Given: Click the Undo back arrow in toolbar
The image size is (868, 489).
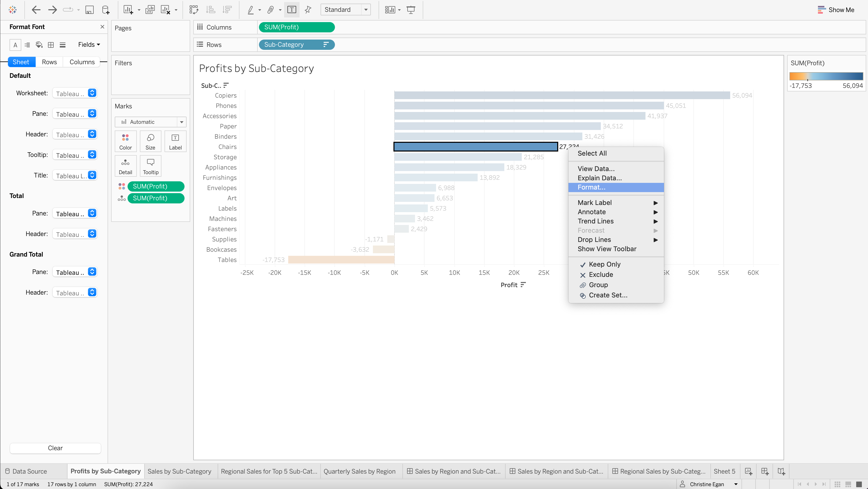Looking at the screenshot, I should (36, 10).
